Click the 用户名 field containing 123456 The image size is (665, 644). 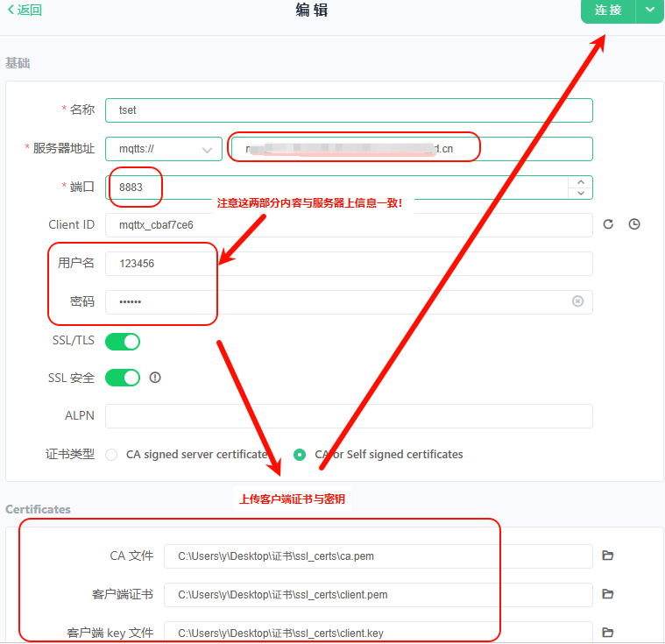click(x=349, y=264)
